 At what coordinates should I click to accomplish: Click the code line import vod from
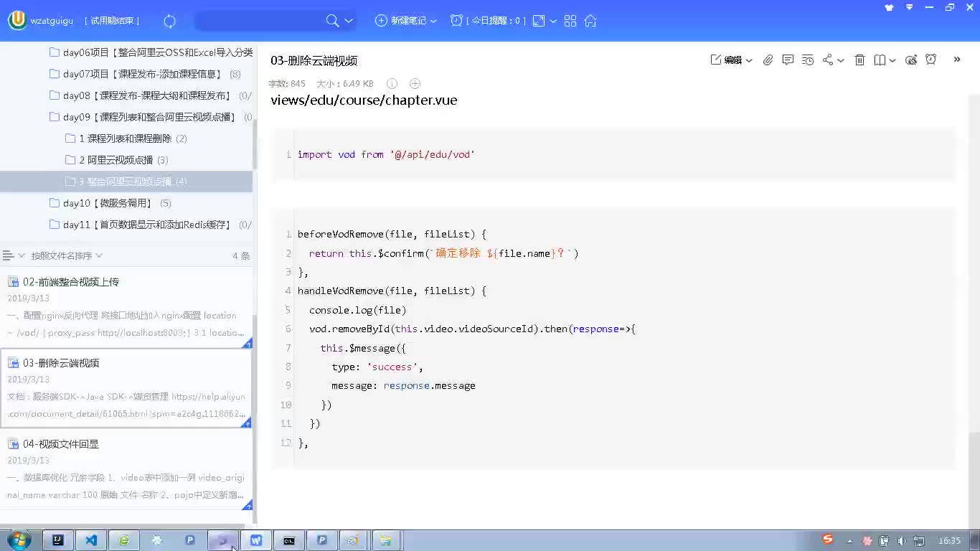point(386,154)
